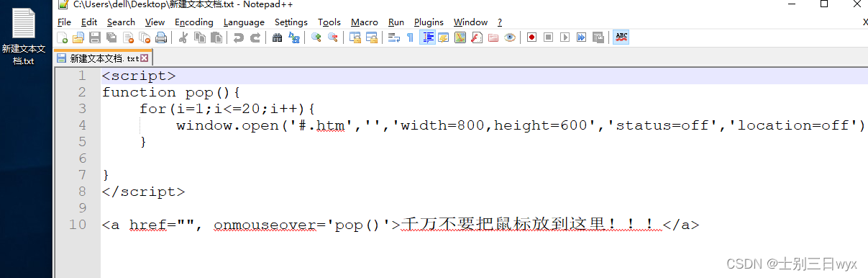Image resolution: width=868 pixels, height=278 pixels.
Task: Click the text '千万不要把鼠标放到这里'
Action: pos(503,225)
